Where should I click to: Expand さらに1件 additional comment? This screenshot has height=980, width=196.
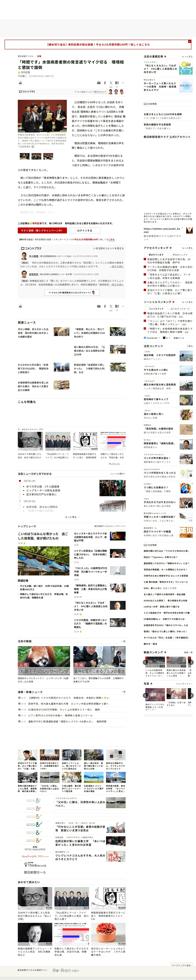tap(72, 293)
